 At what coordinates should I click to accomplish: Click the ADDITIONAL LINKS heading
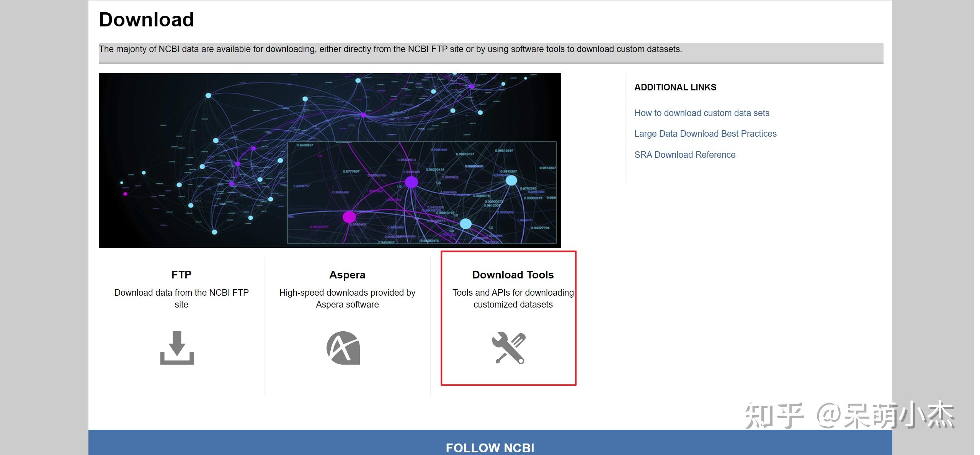pyautogui.click(x=675, y=87)
